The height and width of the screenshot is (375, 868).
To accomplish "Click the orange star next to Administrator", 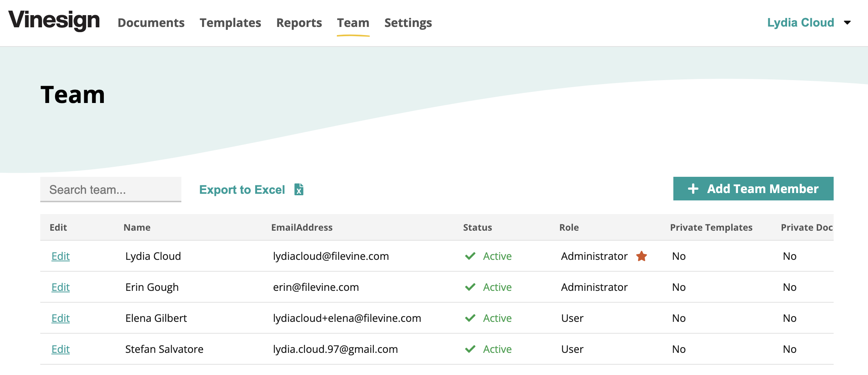I will pos(642,256).
